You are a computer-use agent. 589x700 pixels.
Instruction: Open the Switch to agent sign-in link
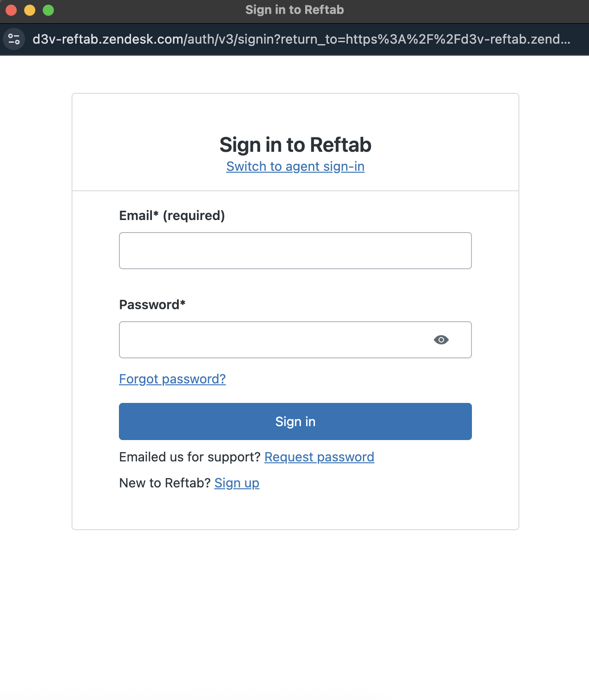[295, 166]
